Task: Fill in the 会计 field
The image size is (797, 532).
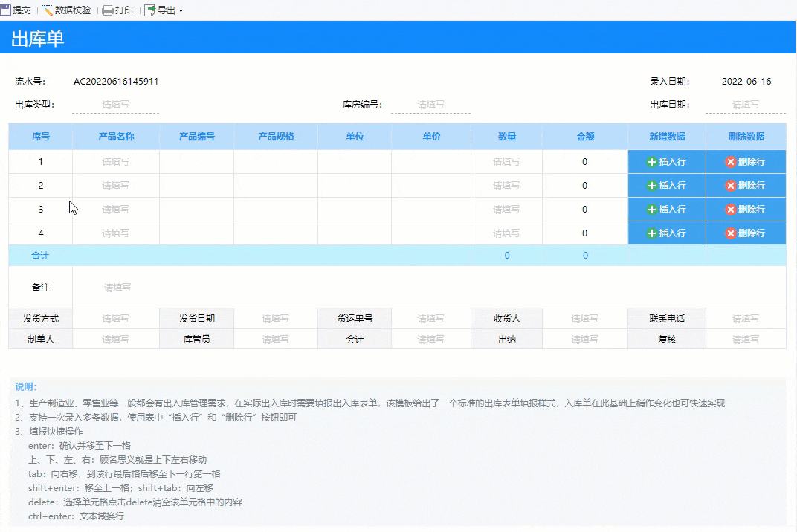Action: pos(431,339)
